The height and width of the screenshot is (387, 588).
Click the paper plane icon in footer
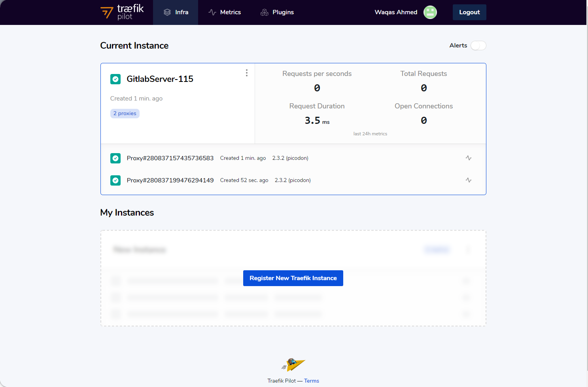[293, 364]
